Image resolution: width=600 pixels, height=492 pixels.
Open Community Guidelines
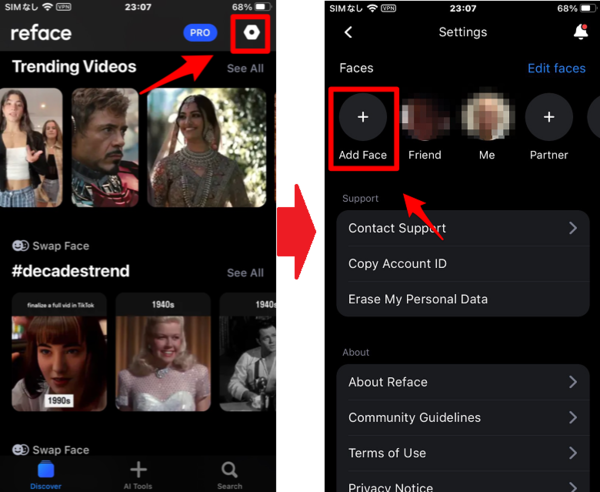point(463,417)
